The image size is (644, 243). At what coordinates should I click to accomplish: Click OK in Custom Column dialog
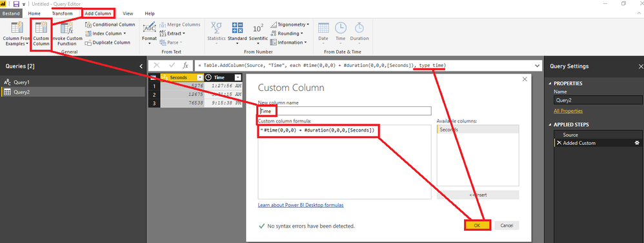pyautogui.click(x=478, y=226)
